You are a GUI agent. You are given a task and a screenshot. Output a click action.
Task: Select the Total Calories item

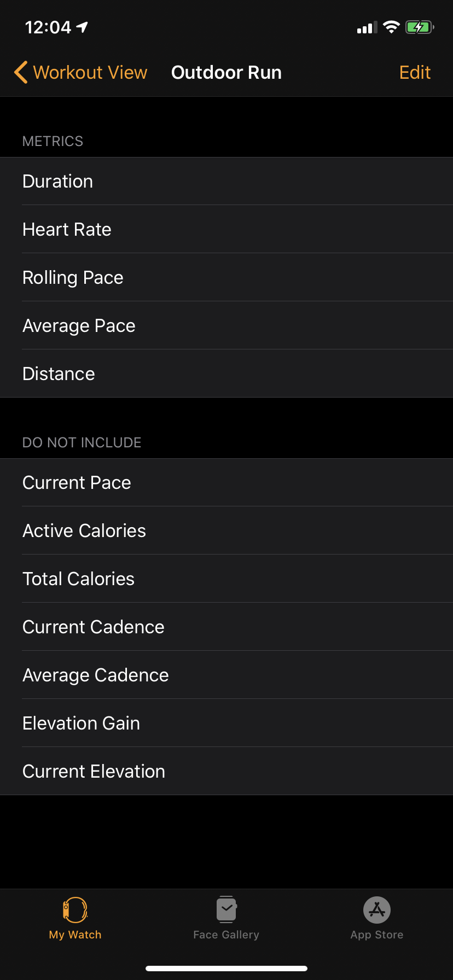226,579
